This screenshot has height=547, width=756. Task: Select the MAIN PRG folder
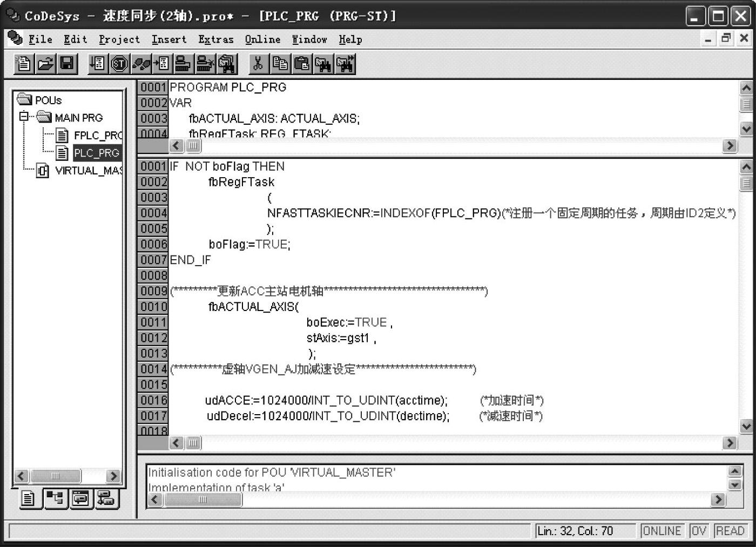click(x=79, y=118)
